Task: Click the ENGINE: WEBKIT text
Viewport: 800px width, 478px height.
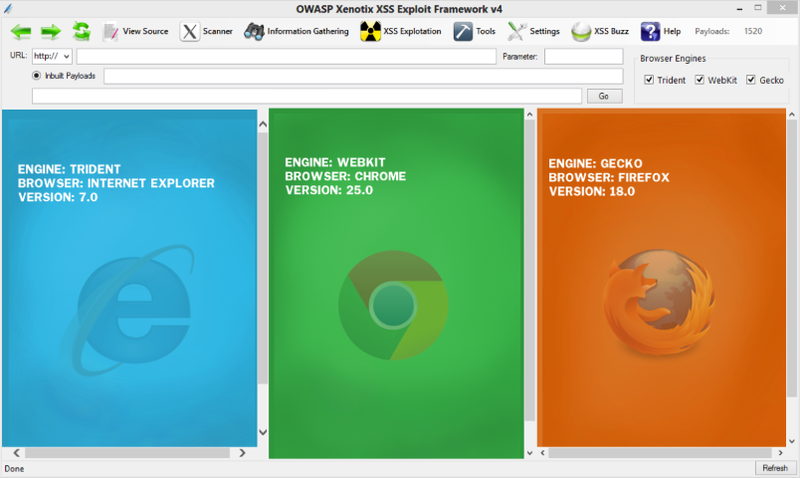Action: 335,162
